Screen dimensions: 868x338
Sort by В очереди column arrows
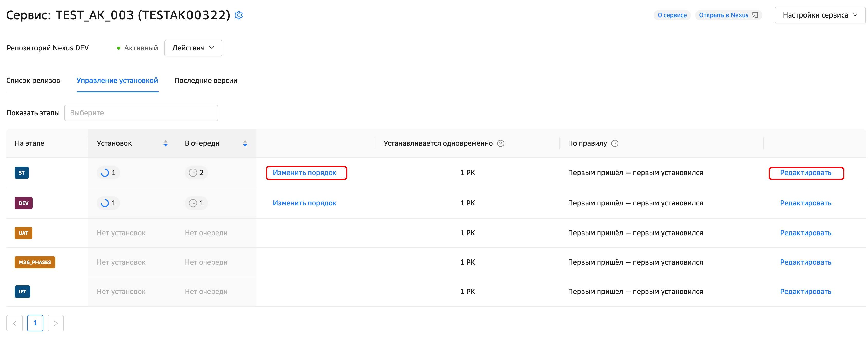point(245,143)
